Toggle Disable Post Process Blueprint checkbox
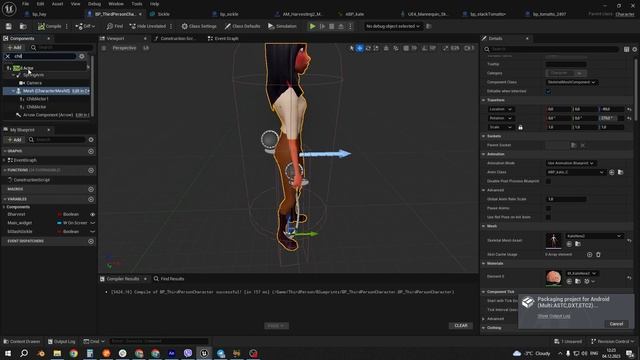Screen dimensions: 640x360 [548, 181]
